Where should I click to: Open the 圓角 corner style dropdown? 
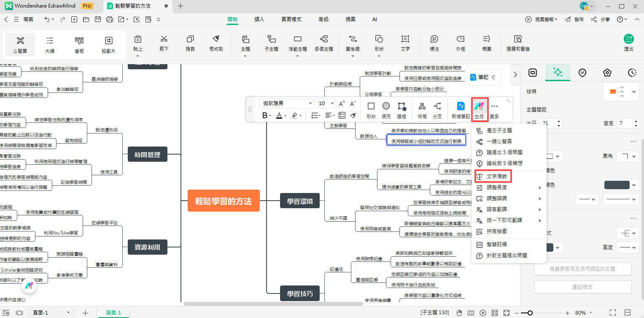tap(628, 156)
